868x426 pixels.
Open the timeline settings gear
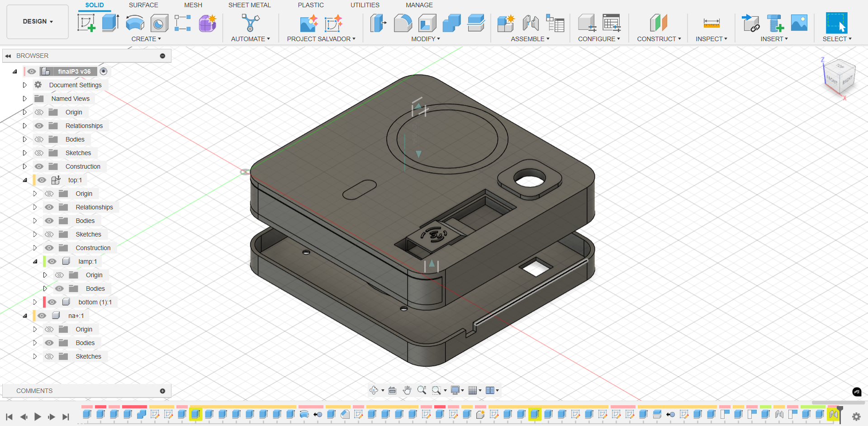click(x=856, y=417)
